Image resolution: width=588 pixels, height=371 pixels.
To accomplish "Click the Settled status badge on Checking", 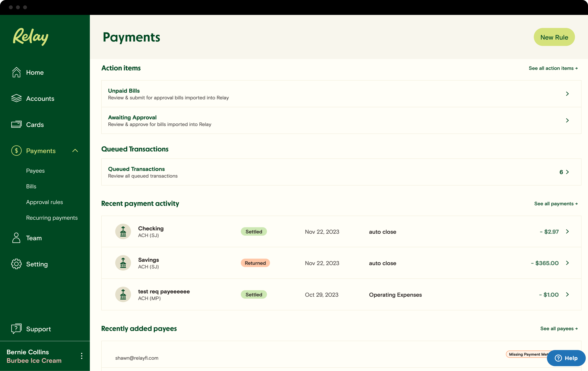I will coord(254,231).
